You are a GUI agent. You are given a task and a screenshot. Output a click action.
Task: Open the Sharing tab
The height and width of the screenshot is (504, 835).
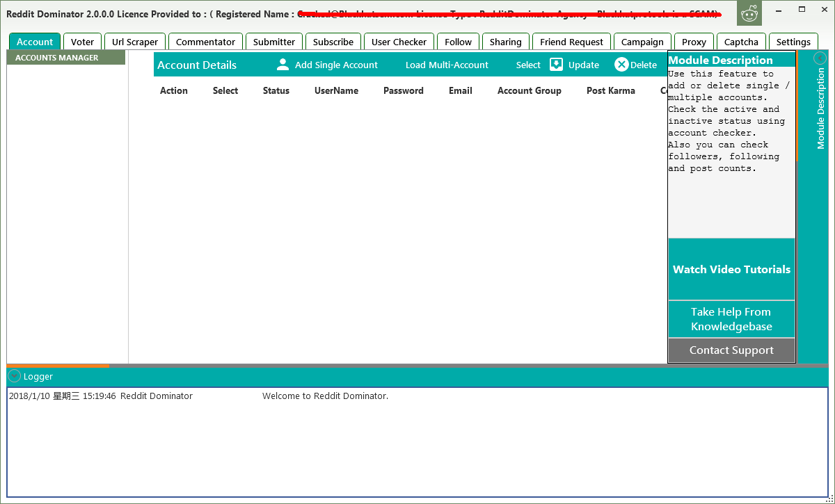pyautogui.click(x=506, y=42)
